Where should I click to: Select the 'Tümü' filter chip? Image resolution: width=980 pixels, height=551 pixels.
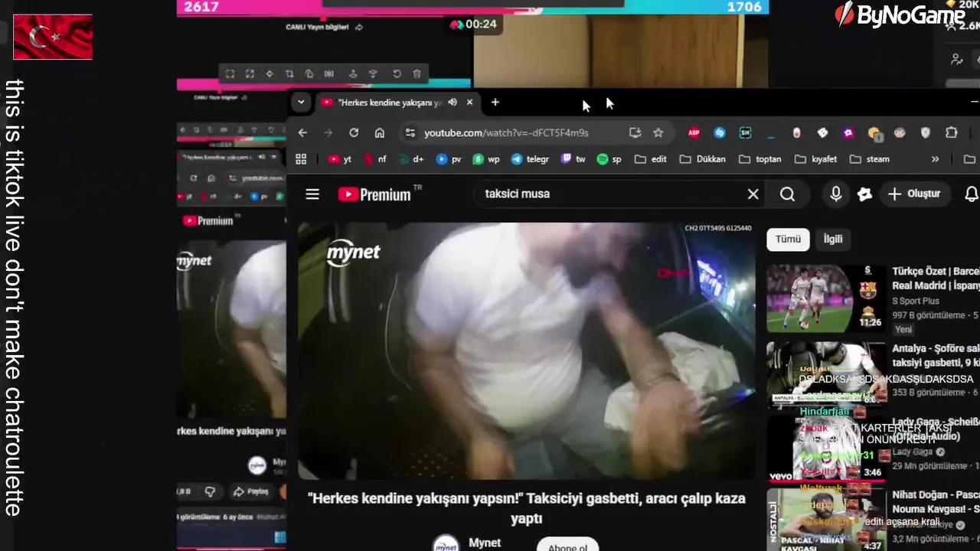[788, 240]
